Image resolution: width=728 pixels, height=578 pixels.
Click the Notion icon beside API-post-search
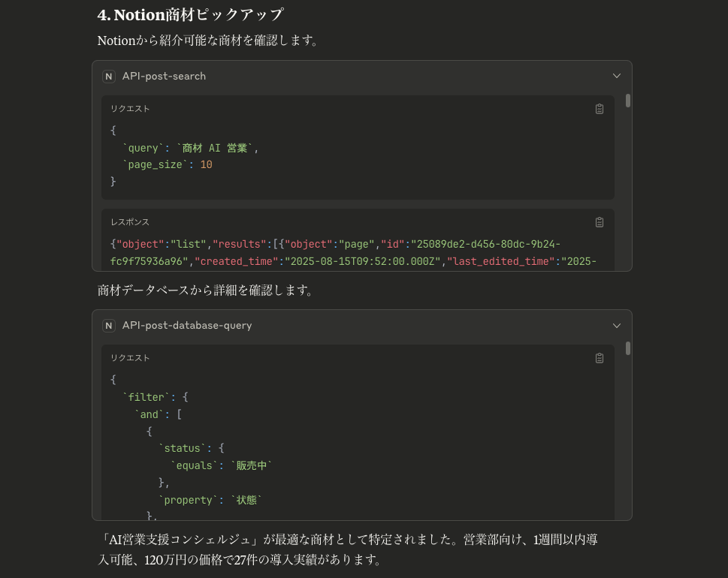109,76
